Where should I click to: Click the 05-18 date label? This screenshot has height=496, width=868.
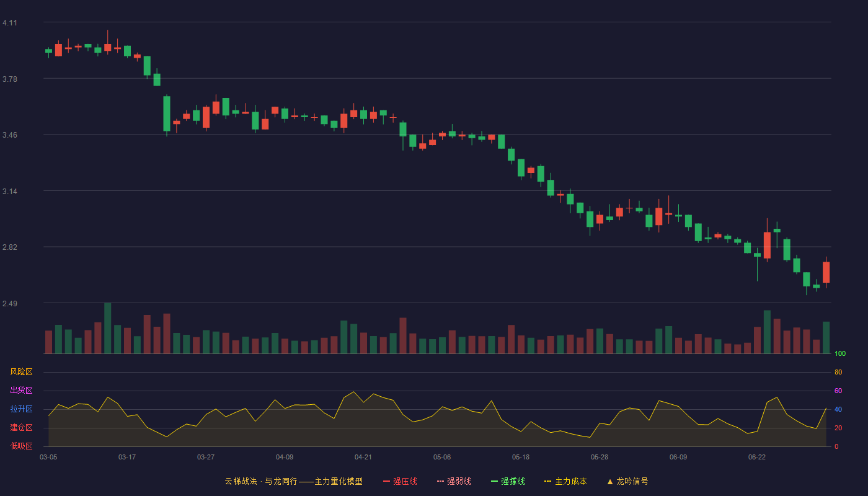pyautogui.click(x=521, y=457)
